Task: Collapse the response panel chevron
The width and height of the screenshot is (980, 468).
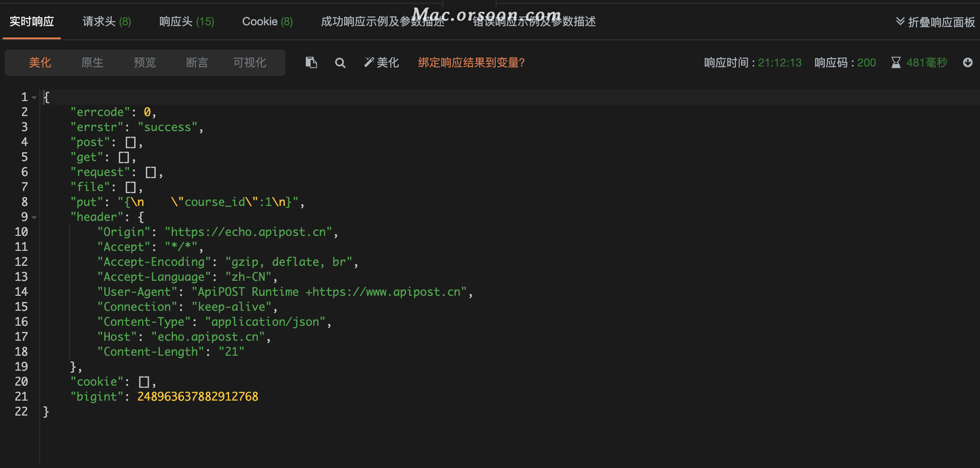Action: (x=900, y=21)
